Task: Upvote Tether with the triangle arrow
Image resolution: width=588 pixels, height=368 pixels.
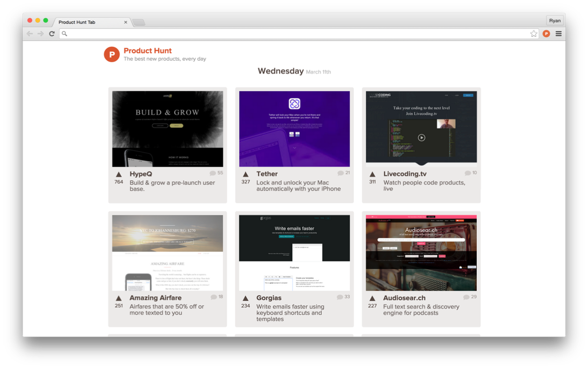Action: pyautogui.click(x=245, y=174)
